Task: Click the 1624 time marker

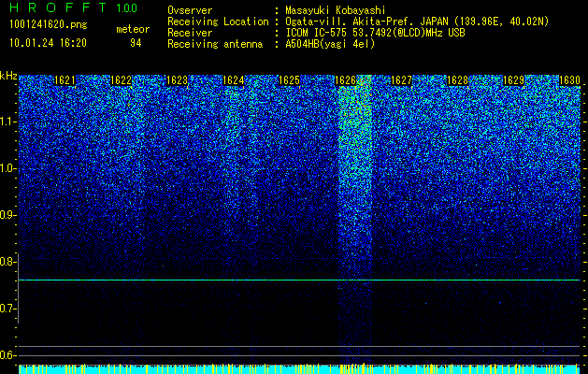Action: click(234, 80)
